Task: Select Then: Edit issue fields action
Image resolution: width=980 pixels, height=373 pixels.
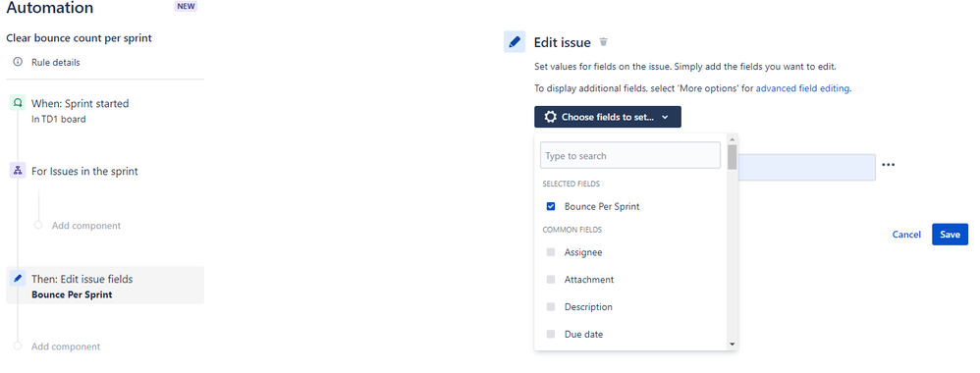Action: coord(105,286)
